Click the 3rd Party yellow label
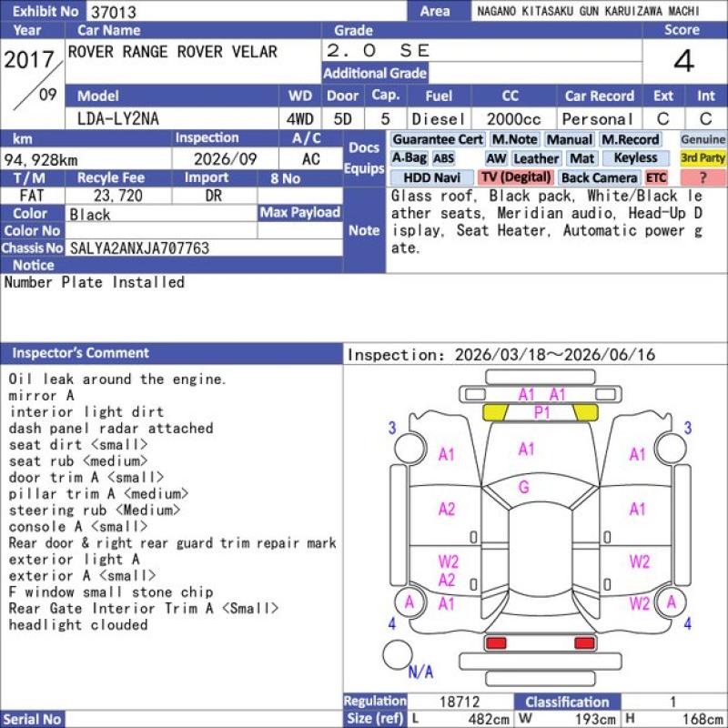The image size is (728, 728). point(703,158)
